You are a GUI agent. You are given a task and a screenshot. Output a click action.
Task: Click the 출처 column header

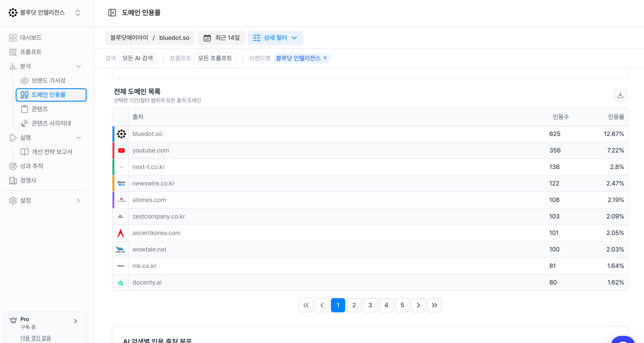coord(138,117)
